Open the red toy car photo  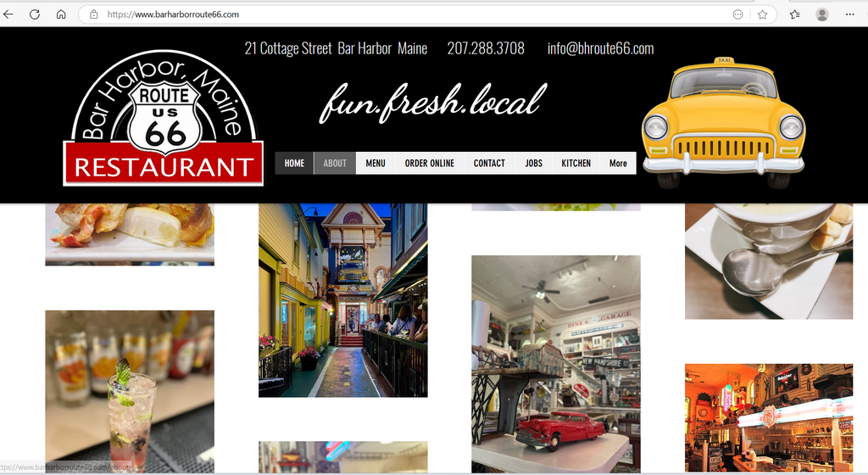[x=555, y=363]
